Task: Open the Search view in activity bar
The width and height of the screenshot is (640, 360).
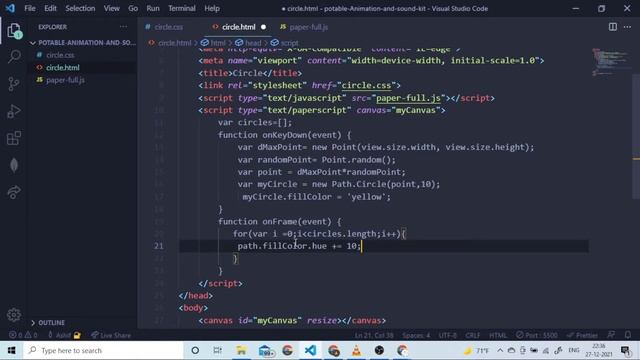Action: coord(14,56)
